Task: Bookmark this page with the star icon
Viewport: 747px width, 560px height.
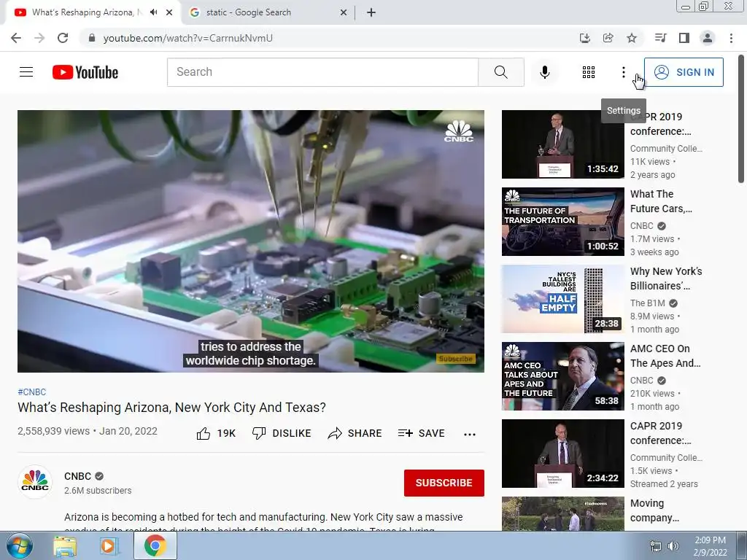Action: pyautogui.click(x=632, y=38)
